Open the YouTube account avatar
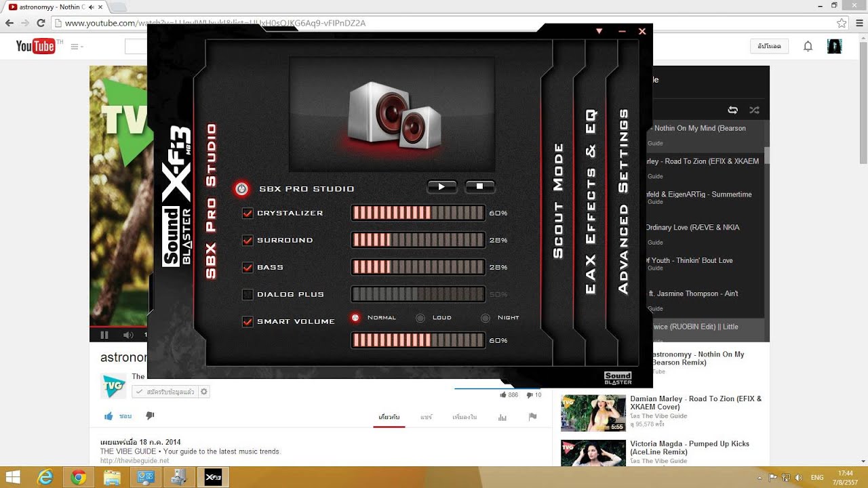Viewport: 868px width, 488px height. tap(835, 46)
